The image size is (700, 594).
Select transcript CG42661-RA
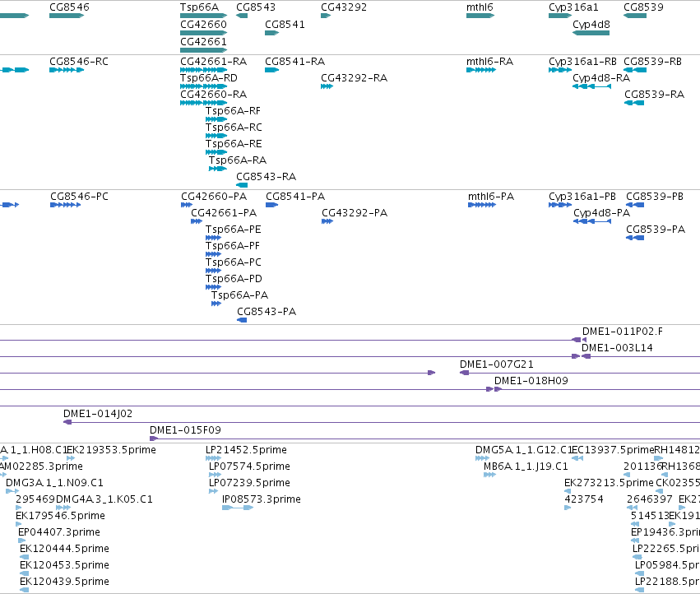203,70
